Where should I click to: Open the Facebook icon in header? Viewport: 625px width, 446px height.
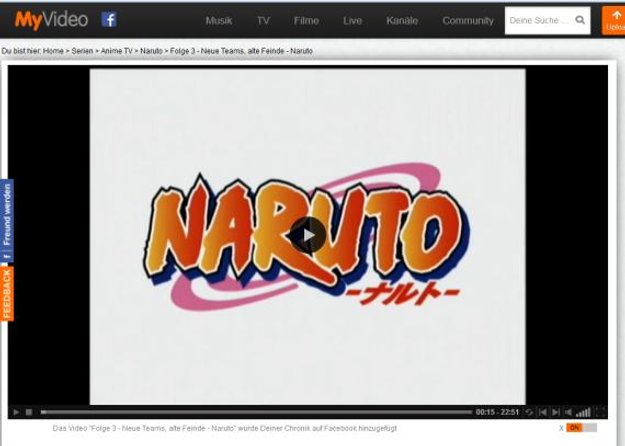(x=109, y=20)
